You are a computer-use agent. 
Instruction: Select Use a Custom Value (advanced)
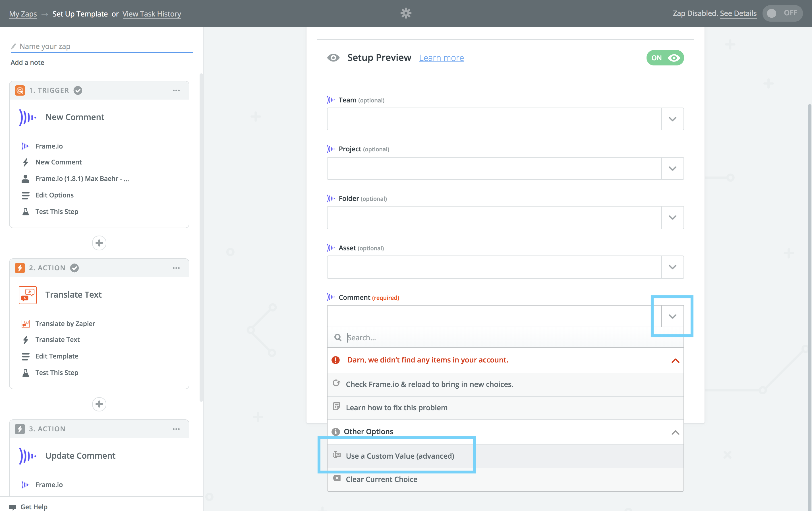[x=399, y=456]
